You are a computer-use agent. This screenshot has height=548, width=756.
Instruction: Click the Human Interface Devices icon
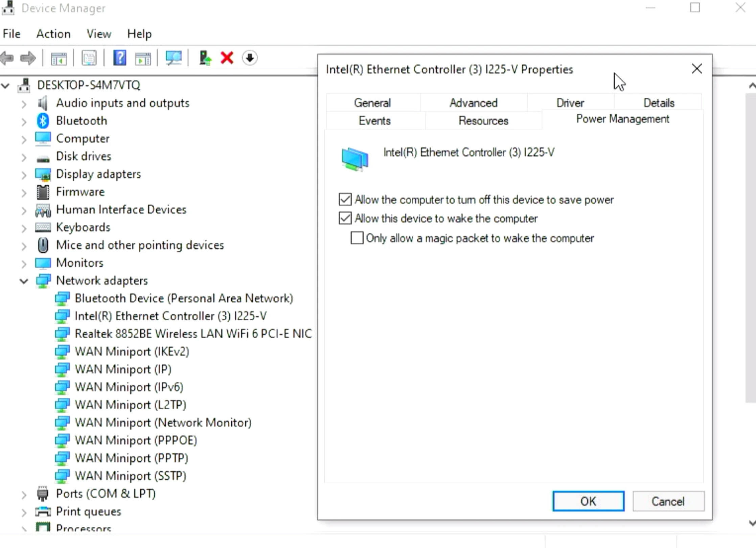(43, 210)
